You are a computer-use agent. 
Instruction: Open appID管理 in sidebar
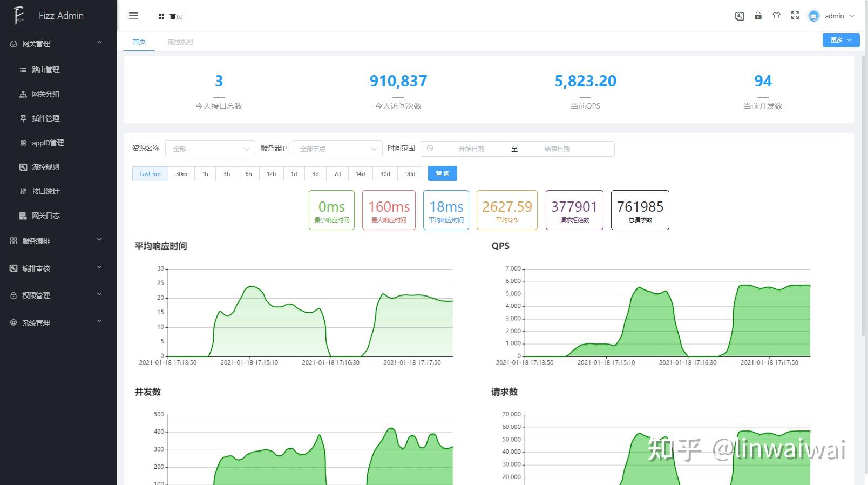point(58,143)
